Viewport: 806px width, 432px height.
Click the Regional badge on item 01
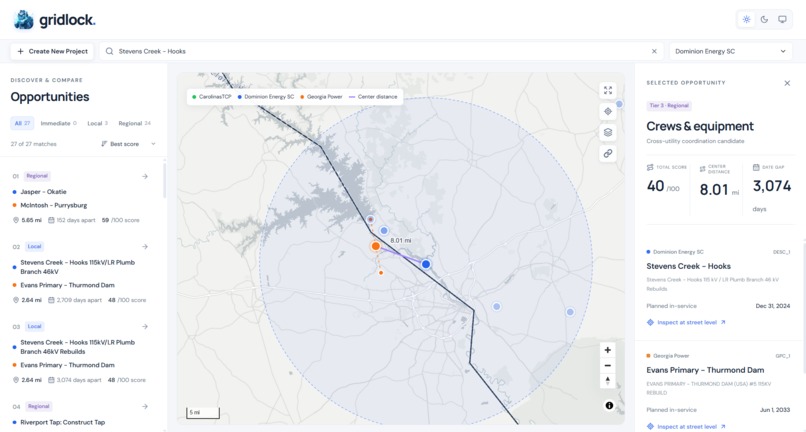pos(37,176)
